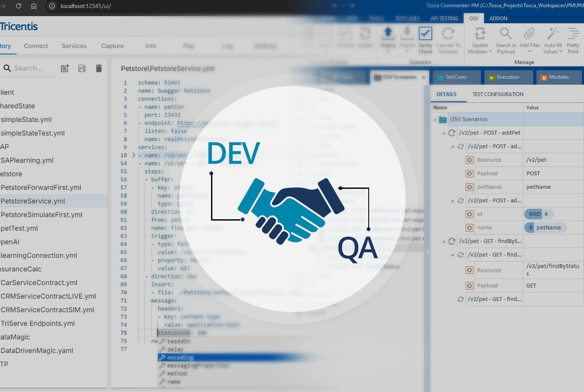Follow the endpoint https link on line 6
Viewport: 584px width, 392px height.
tap(228, 123)
